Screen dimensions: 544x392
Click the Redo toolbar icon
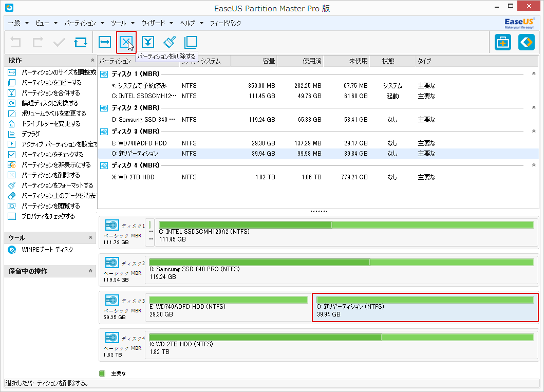tap(37, 42)
